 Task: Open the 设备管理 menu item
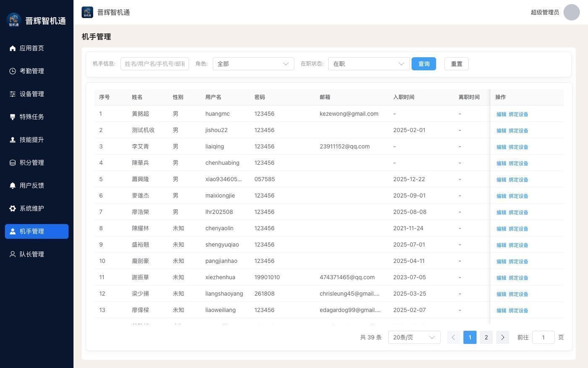pyautogui.click(x=37, y=94)
